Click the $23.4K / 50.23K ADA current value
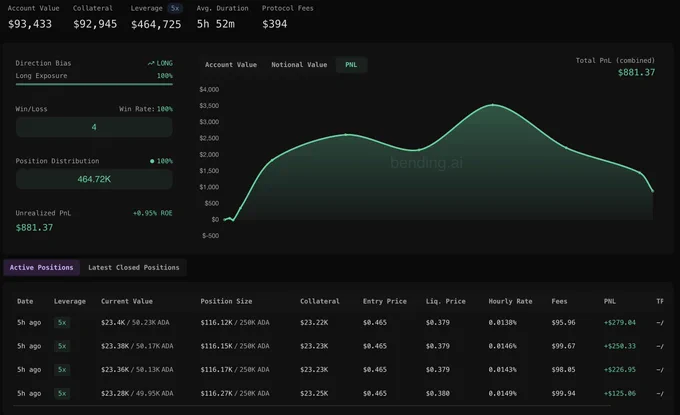The width and height of the screenshot is (680, 415). point(135,323)
